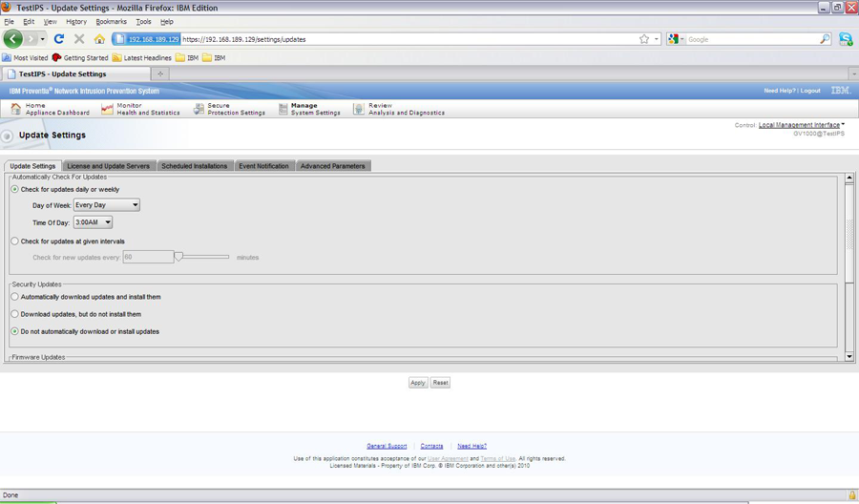Switch to Event Notification tab
The image size is (859, 504).
click(x=263, y=166)
